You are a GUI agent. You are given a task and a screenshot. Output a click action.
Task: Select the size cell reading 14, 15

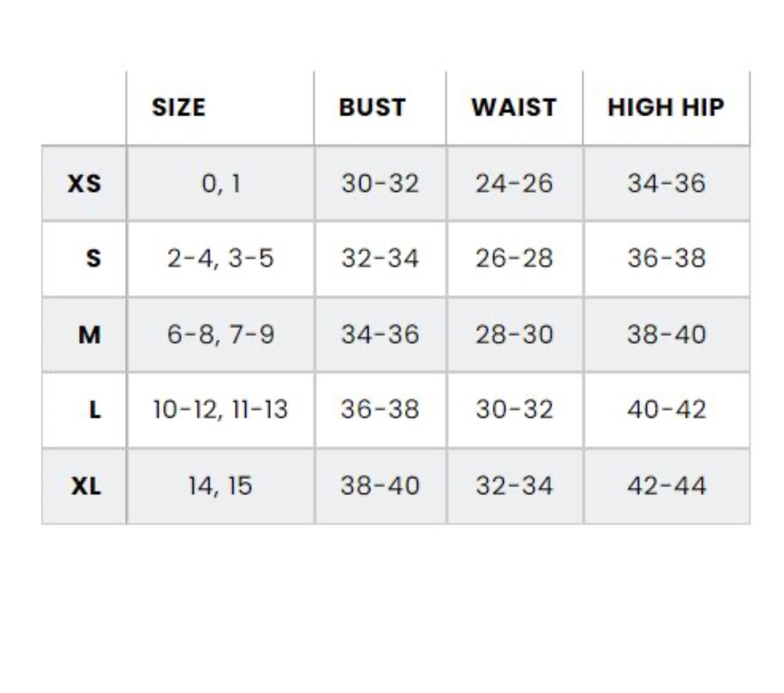(x=220, y=486)
